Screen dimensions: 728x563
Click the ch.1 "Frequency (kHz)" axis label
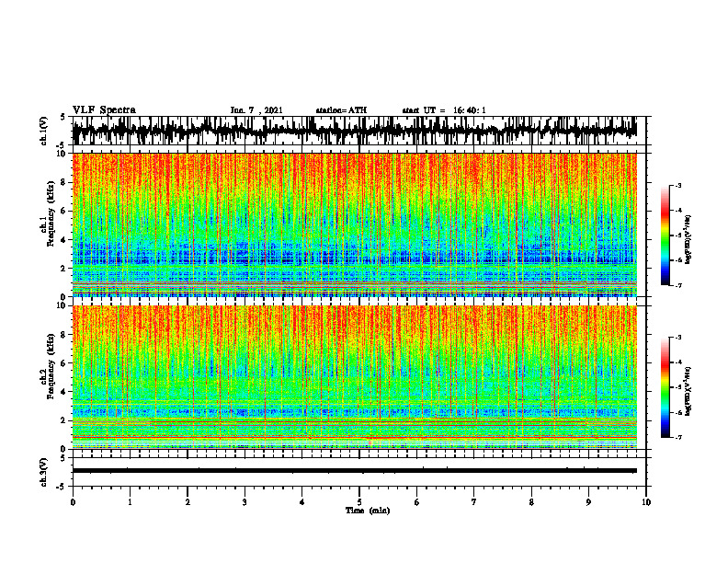coord(51,213)
